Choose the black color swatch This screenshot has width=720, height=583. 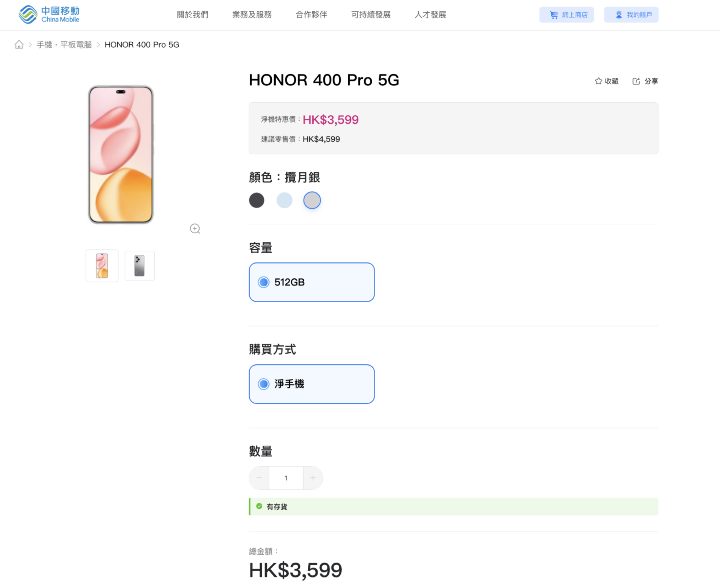pyautogui.click(x=257, y=200)
